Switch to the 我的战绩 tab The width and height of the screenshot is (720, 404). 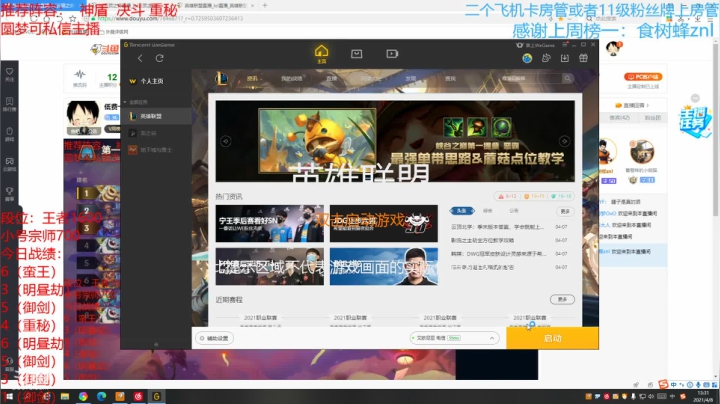point(292,79)
